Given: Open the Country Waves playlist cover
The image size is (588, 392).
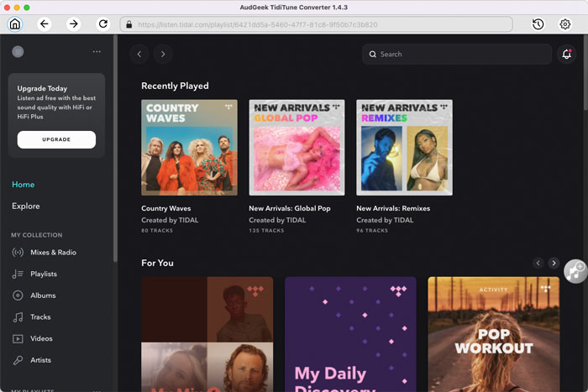Looking at the screenshot, I should tap(189, 147).
